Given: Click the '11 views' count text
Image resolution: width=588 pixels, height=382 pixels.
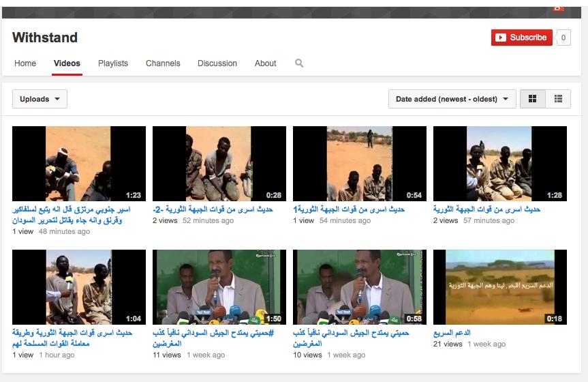Looking at the screenshot, I should click(x=167, y=355).
